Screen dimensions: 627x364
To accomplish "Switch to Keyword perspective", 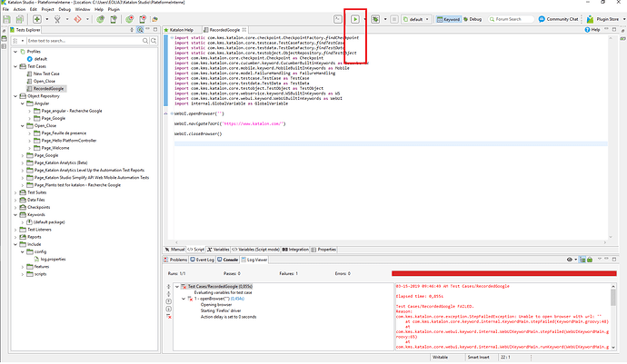I will (x=448, y=19).
